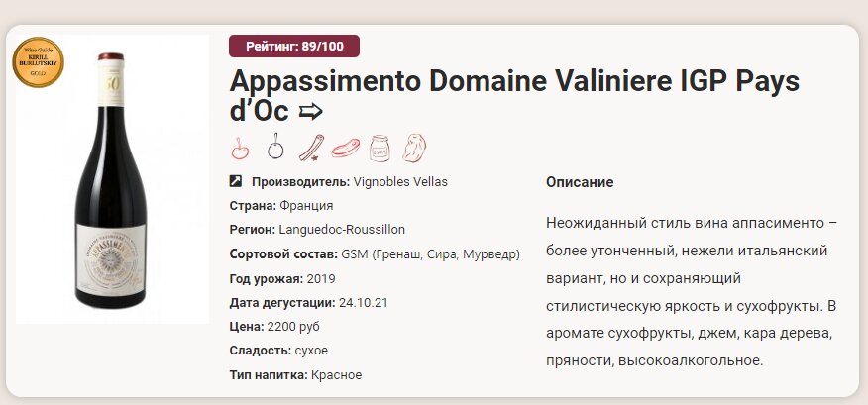The height and width of the screenshot is (405, 868).
Task: Click grape blend GSM (Гренаш, Сира, Мурведр)
Action: tap(431, 254)
